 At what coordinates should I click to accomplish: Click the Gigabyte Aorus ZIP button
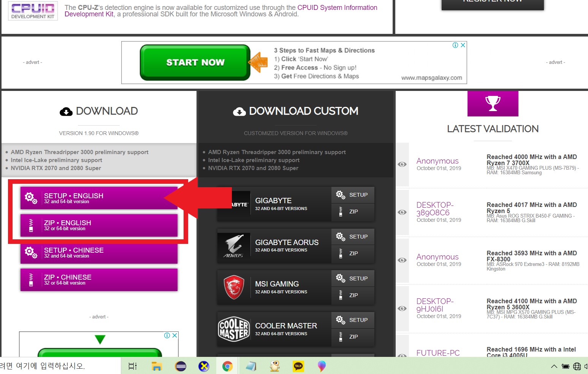coord(353,254)
